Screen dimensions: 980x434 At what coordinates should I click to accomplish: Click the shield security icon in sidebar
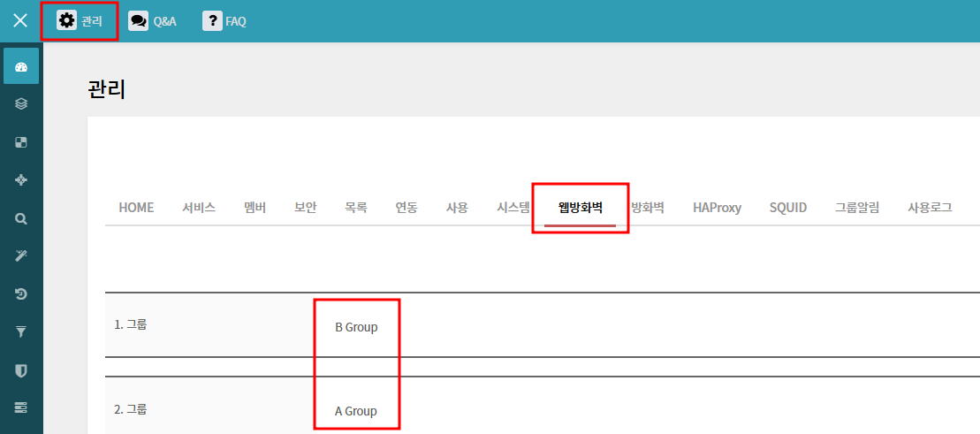click(x=21, y=370)
